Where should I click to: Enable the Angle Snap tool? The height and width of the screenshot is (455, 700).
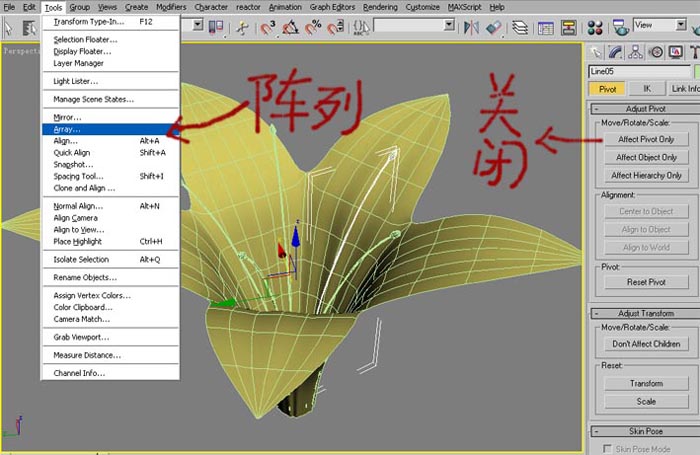click(x=291, y=28)
